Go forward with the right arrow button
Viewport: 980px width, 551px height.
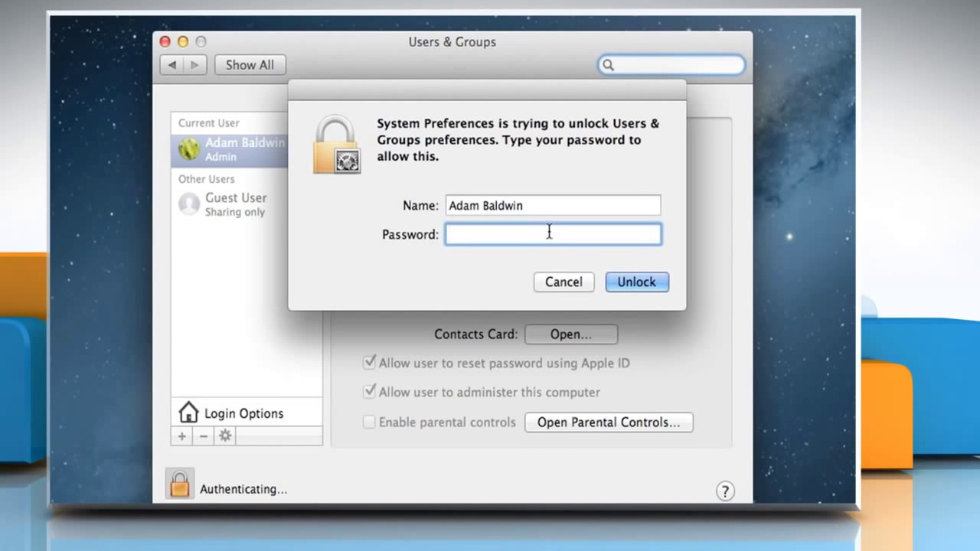tap(194, 65)
